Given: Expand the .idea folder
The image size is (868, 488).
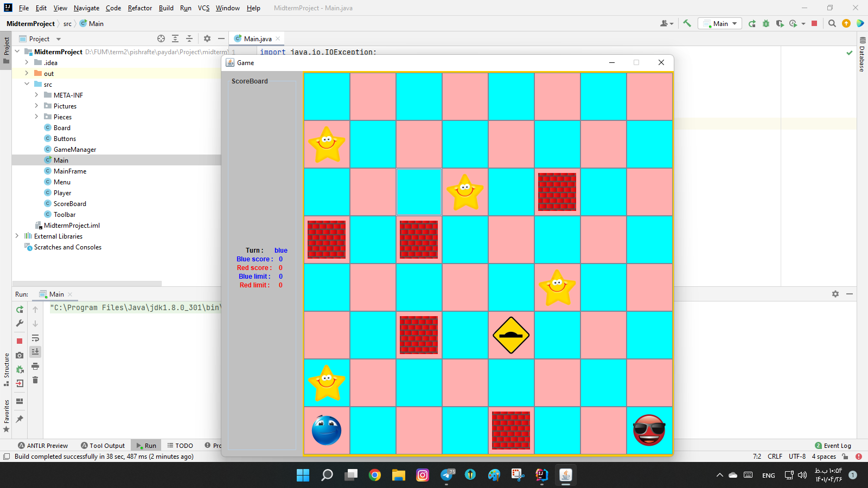Looking at the screenshot, I should [x=27, y=62].
